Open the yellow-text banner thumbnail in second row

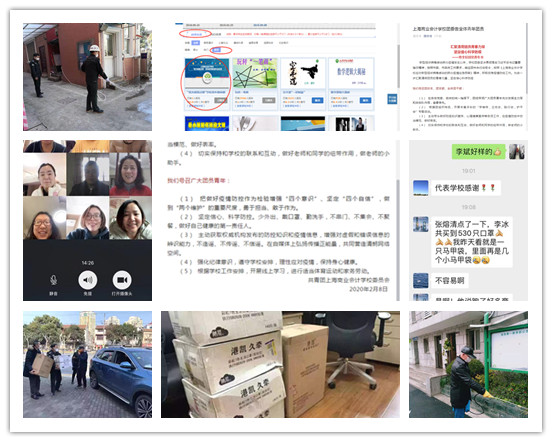coord(207,124)
